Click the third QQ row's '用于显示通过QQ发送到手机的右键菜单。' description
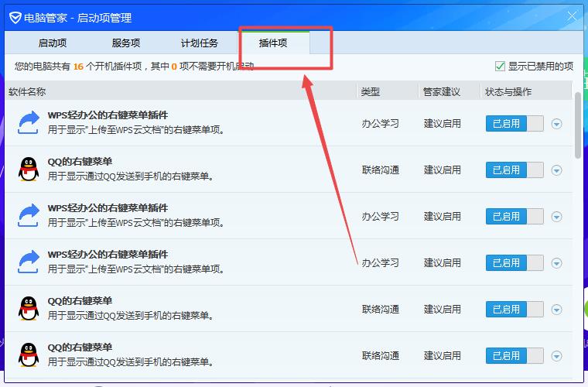 tap(132, 362)
